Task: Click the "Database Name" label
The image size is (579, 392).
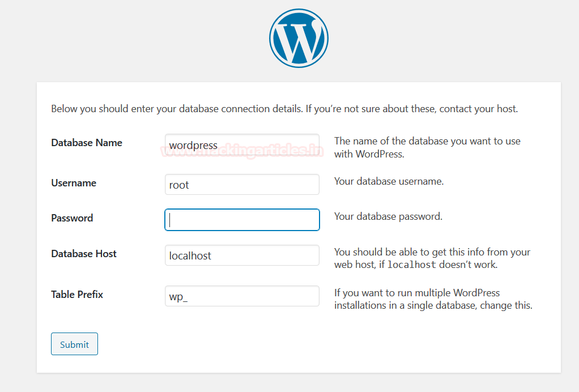Action: [87, 143]
